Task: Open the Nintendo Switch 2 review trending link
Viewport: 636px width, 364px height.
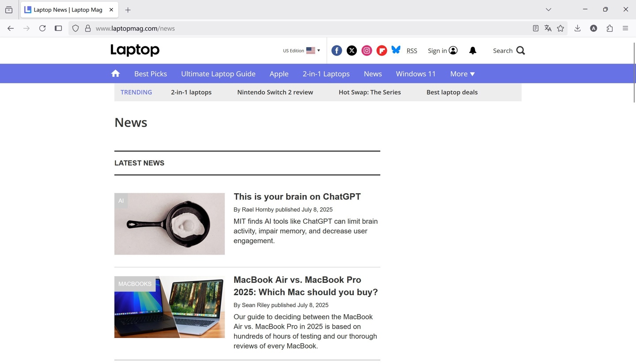Action: [275, 92]
